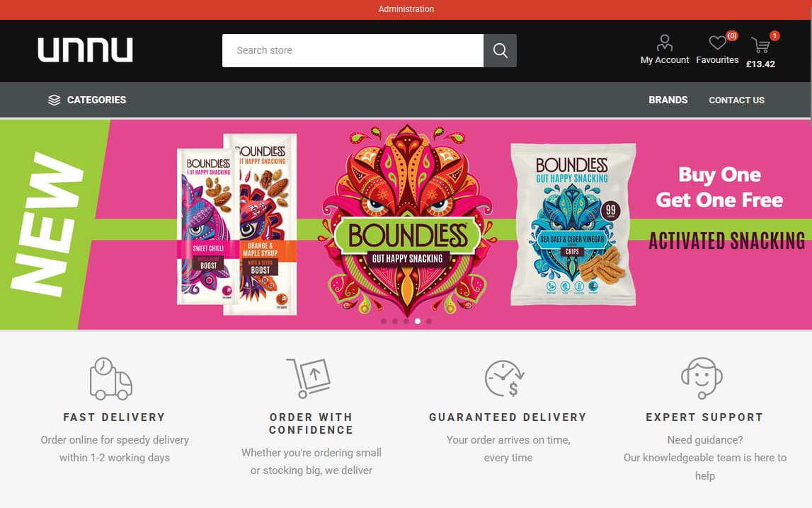Screen dimensions: 812x508
Task: Open the Brands menu item
Action: click(668, 100)
